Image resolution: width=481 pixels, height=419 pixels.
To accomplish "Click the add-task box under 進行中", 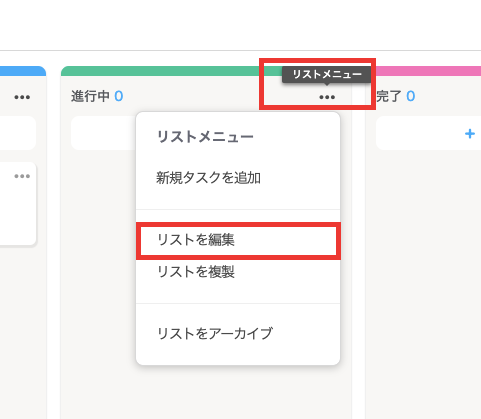I will [x=103, y=133].
